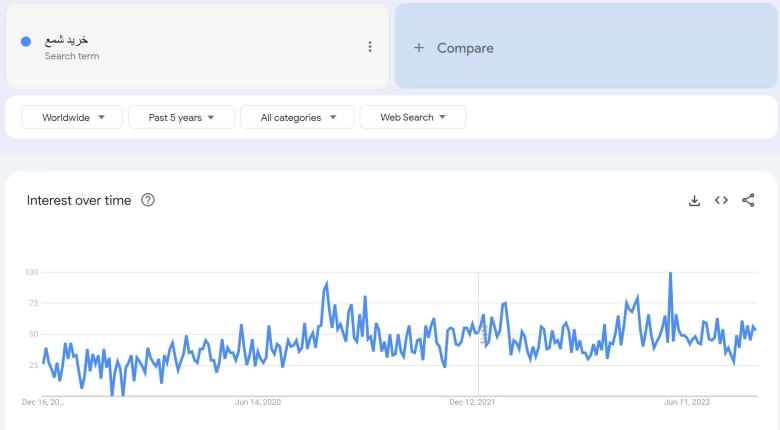The image size is (780, 430).
Task: Open the search term three-dot options menu
Action: coord(370,47)
